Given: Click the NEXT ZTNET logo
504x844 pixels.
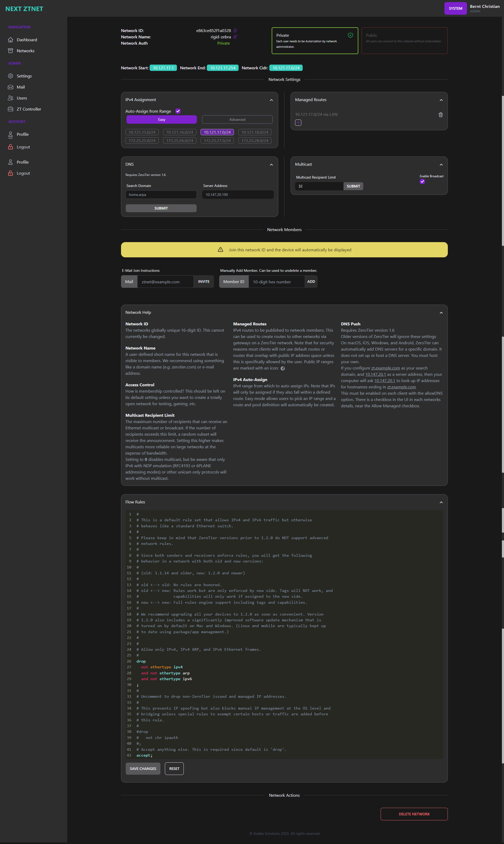Looking at the screenshot, I should (24, 9).
